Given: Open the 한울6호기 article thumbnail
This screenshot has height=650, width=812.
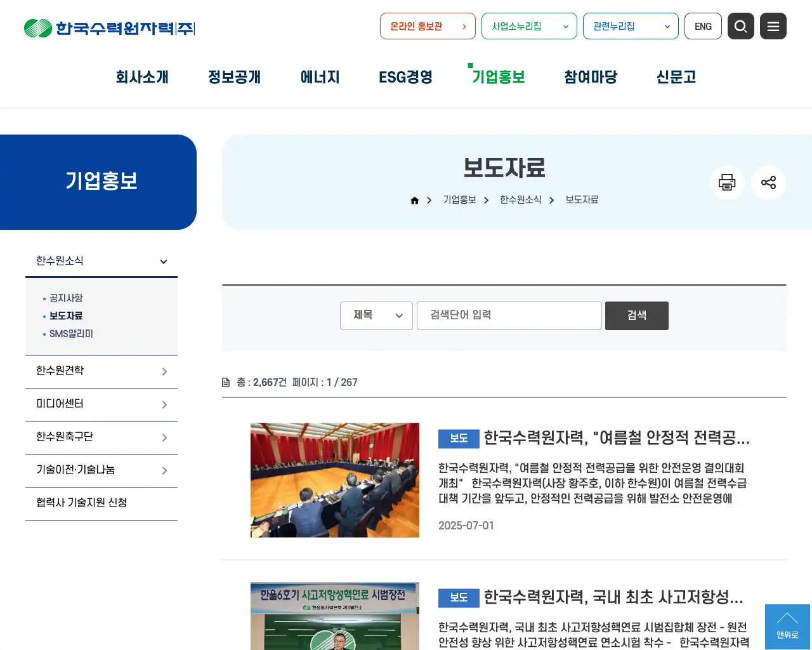Looking at the screenshot, I should coord(335,616).
